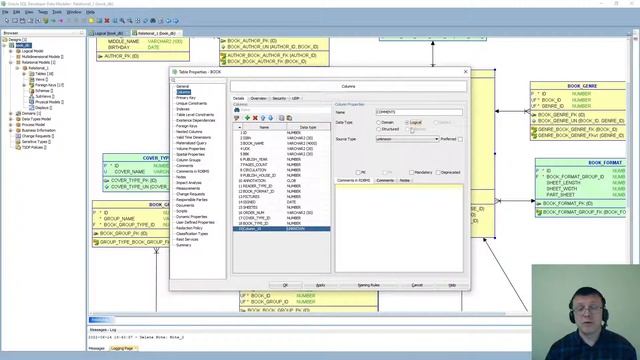Expand the Tables node in the browser

click(x=24, y=74)
